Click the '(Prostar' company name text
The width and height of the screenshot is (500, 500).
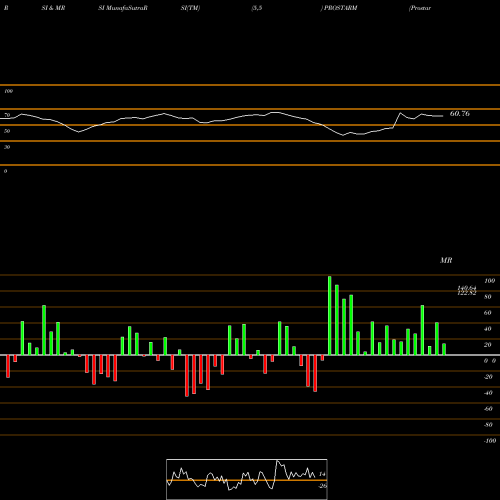point(420,8)
